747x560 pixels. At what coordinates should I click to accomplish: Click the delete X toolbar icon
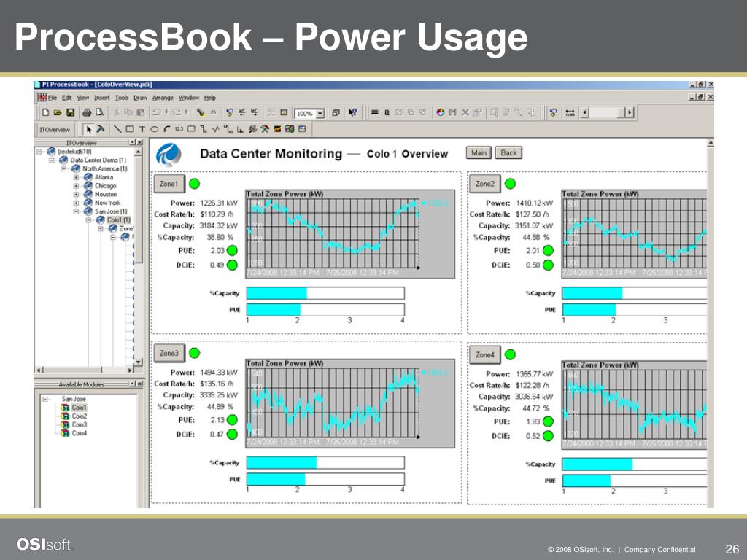pos(465,113)
